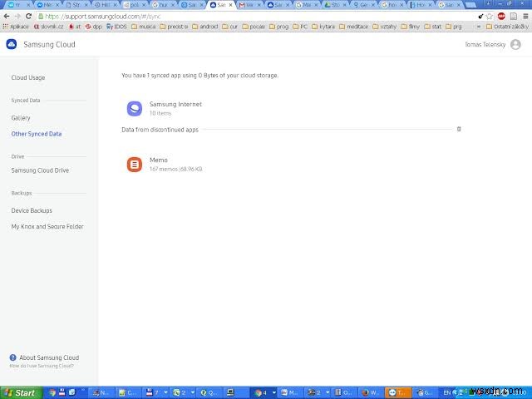Viewport: 532px width, 399px height.
Task: Click the EN language indicator in taskbar
Action: coord(447,392)
